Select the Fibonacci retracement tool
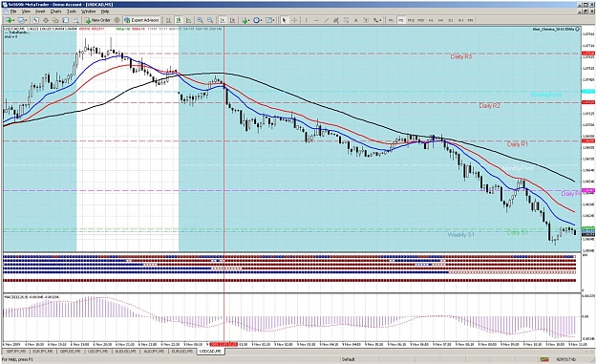Image resolution: width=597 pixels, height=364 pixels. click(x=346, y=20)
